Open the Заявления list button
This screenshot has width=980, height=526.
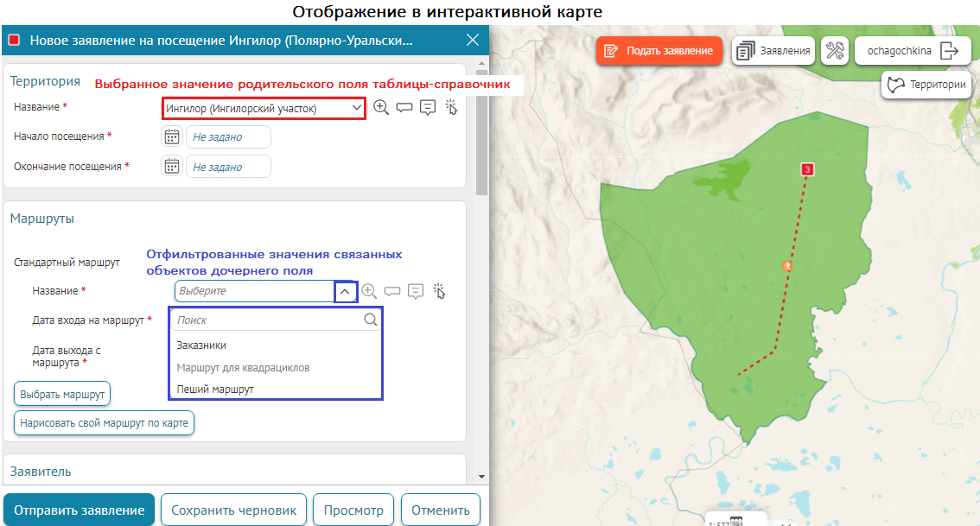[773, 51]
